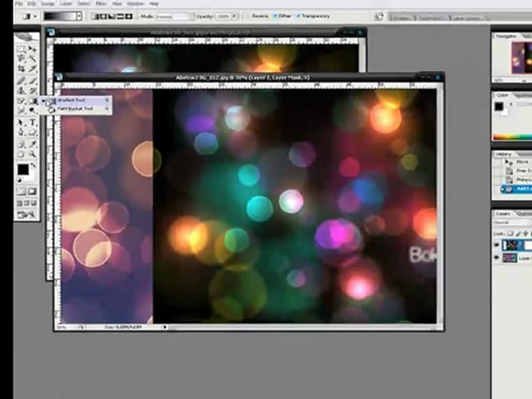
Task: Pick a color from Color panel spectrum ramp
Action: pyautogui.click(x=512, y=137)
